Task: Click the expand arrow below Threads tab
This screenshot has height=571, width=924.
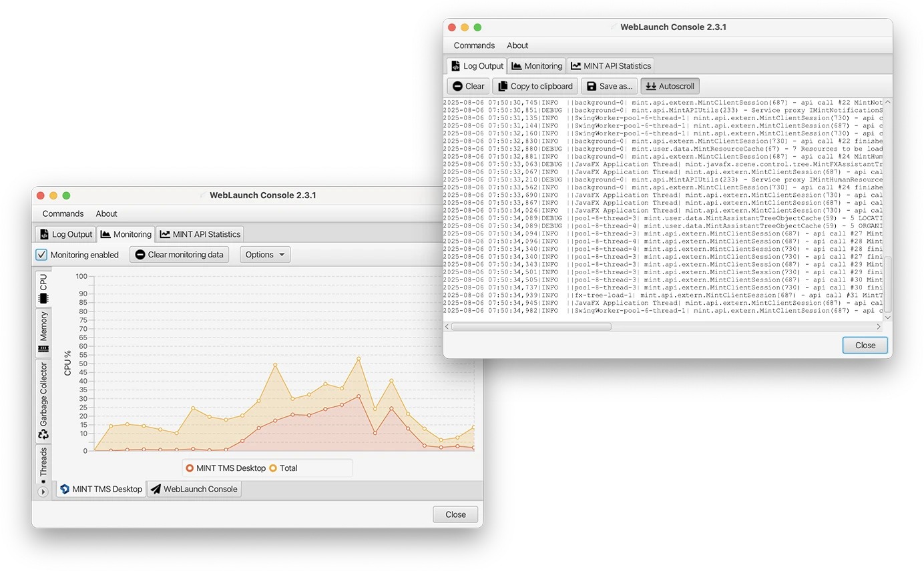Action: (x=43, y=492)
